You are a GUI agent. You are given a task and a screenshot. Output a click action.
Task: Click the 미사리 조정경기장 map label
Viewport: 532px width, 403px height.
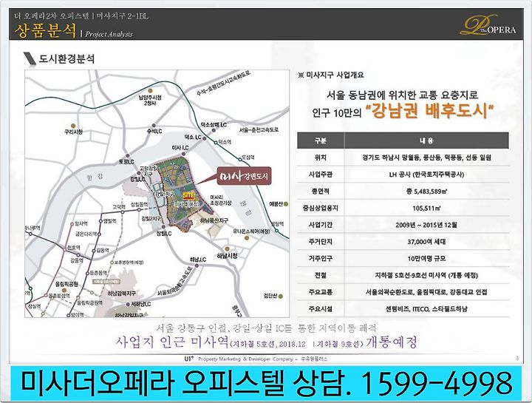point(220,200)
